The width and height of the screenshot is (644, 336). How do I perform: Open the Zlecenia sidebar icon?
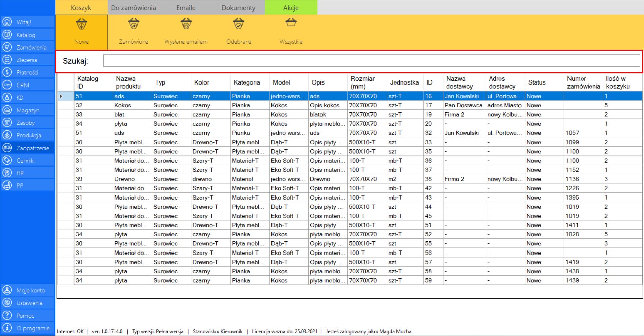coord(7,60)
